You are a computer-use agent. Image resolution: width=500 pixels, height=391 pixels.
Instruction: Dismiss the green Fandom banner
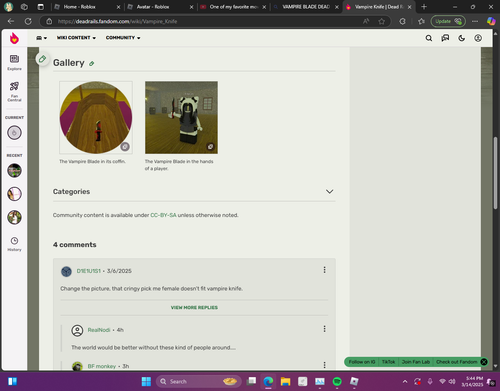pos(484,362)
